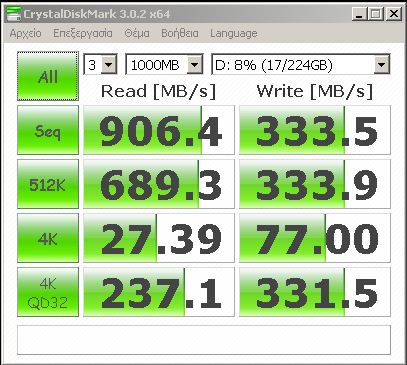This screenshot has height=365, width=407.
Task: Open the Βοήθεια menu
Action: [180, 33]
